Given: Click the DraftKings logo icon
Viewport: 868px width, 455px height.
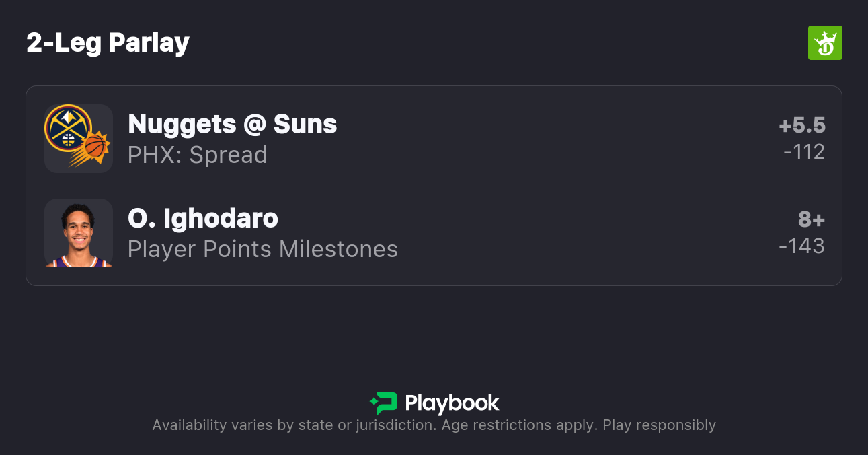Looking at the screenshot, I should tap(825, 43).
